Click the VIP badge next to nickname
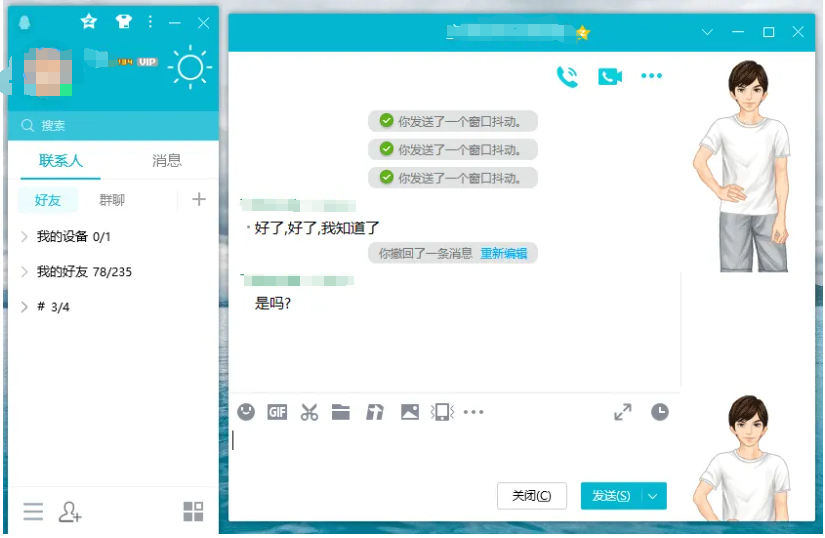 click(147, 62)
